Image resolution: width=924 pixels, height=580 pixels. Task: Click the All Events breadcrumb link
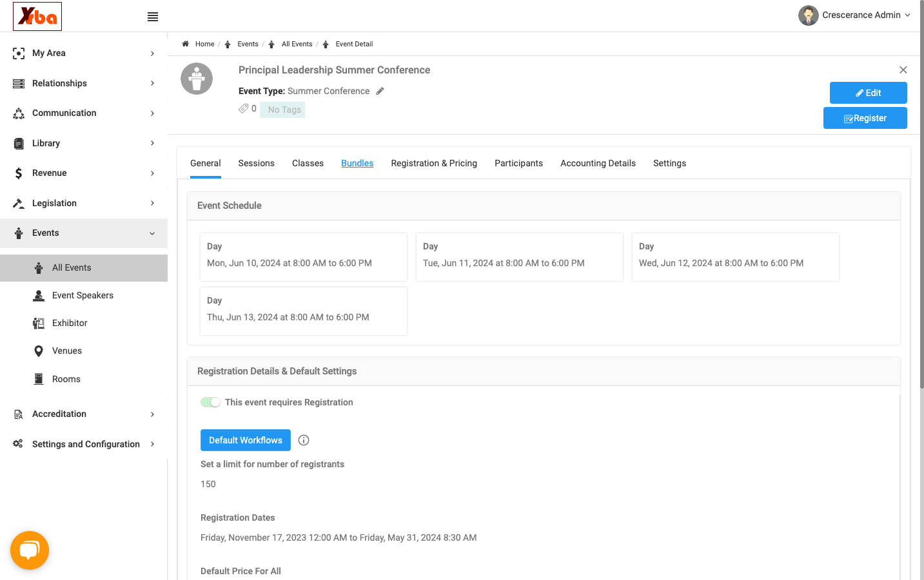[297, 44]
